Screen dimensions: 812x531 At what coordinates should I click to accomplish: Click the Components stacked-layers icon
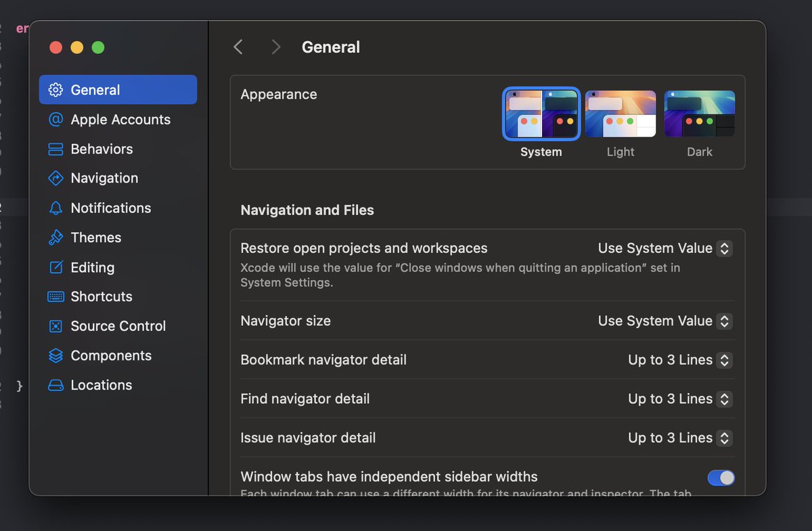pos(56,356)
